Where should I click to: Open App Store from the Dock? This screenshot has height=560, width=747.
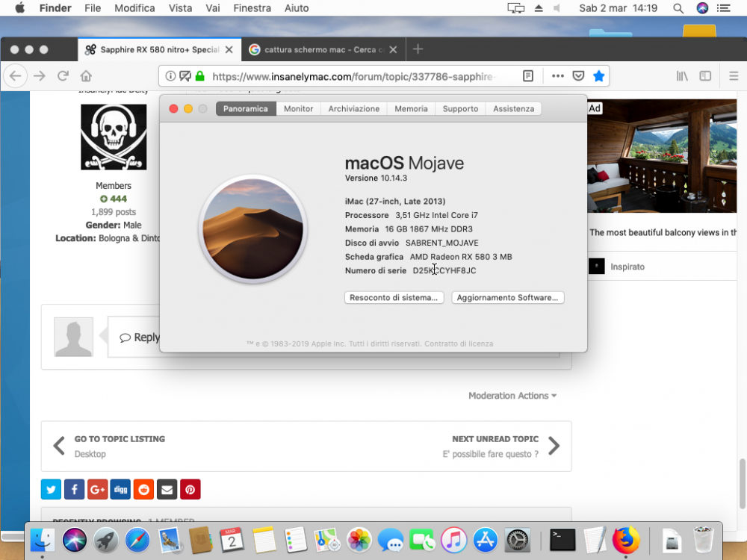486,541
